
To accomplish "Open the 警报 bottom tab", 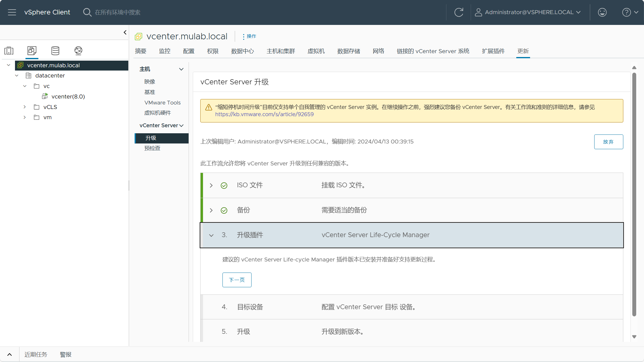I will click(66, 354).
